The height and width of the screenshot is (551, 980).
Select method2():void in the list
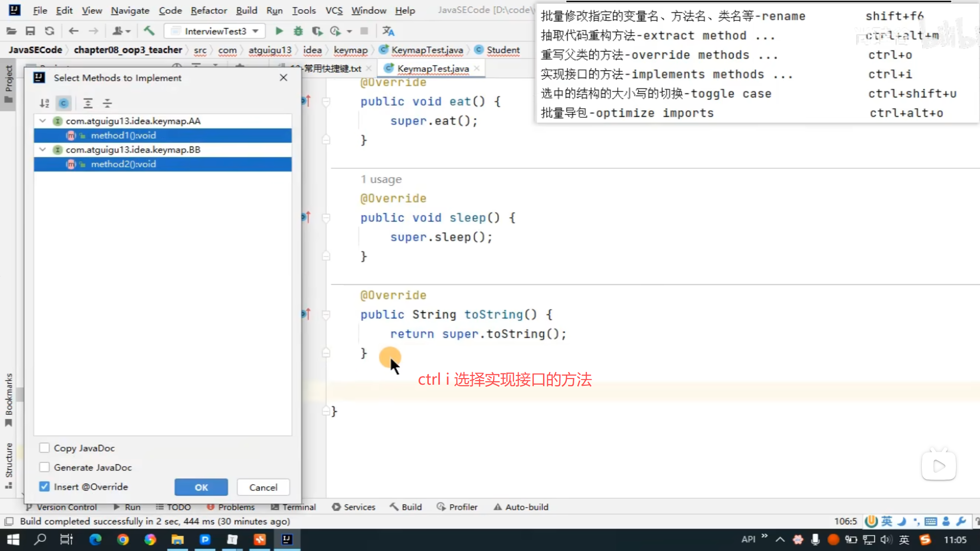[123, 164]
